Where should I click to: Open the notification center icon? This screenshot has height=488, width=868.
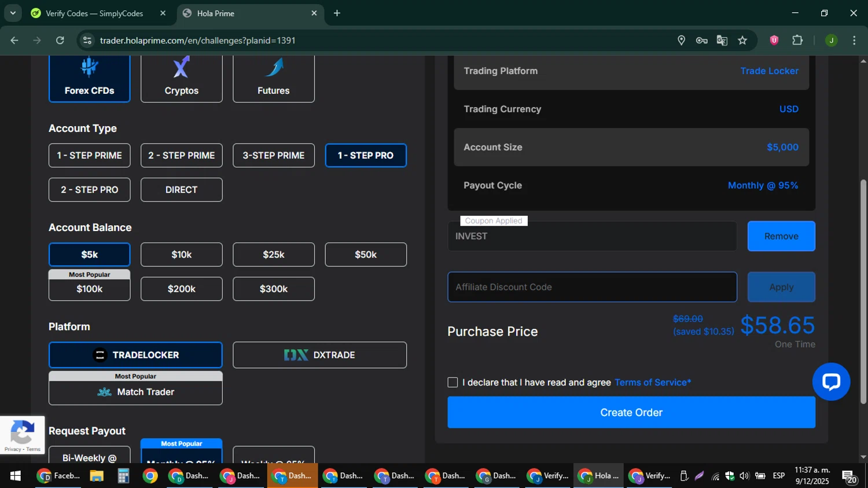point(849,476)
